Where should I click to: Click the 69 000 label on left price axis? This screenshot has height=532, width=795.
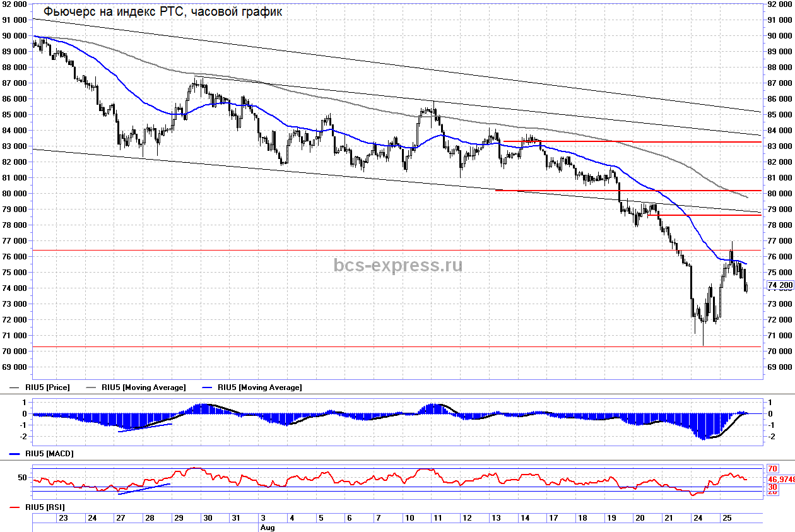click(x=15, y=367)
